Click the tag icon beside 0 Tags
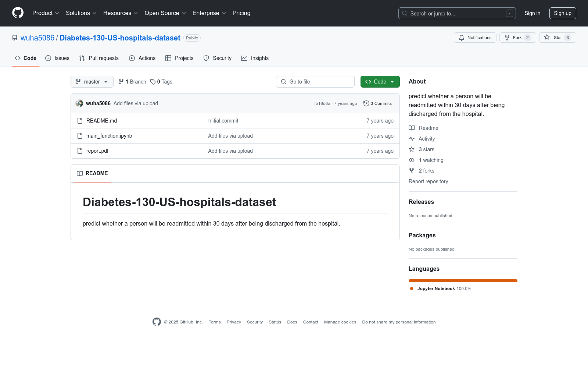The image size is (588, 368). (153, 82)
